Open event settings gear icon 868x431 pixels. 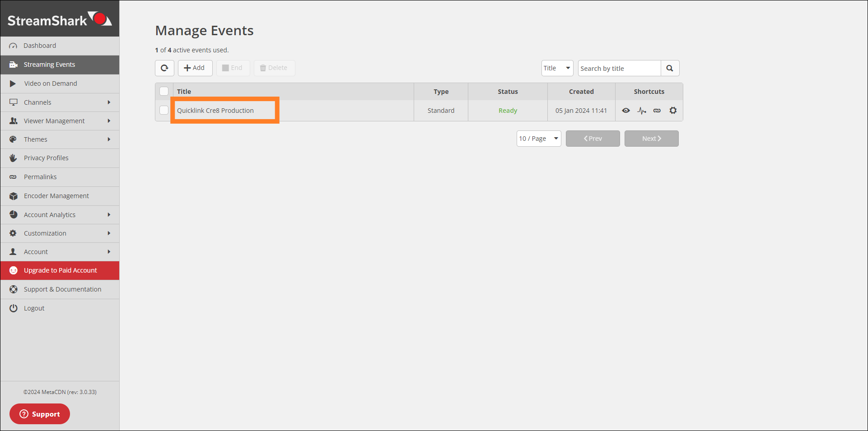click(x=673, y=111)
